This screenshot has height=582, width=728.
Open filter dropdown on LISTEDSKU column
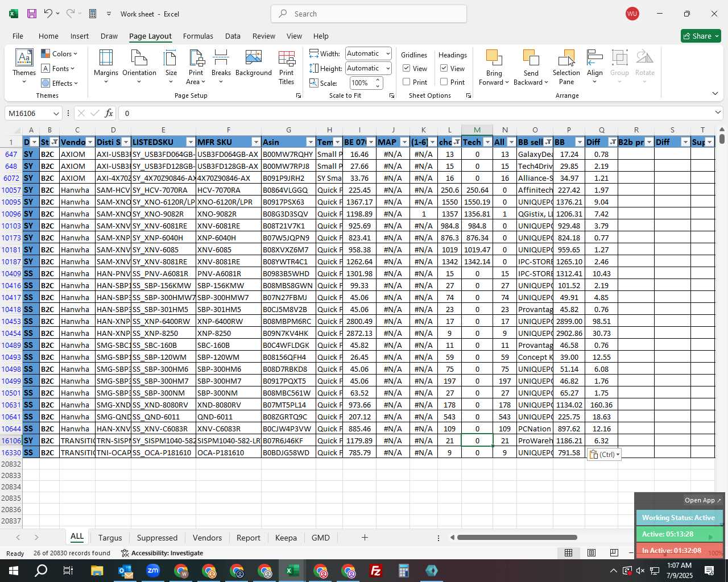point(191,142)
